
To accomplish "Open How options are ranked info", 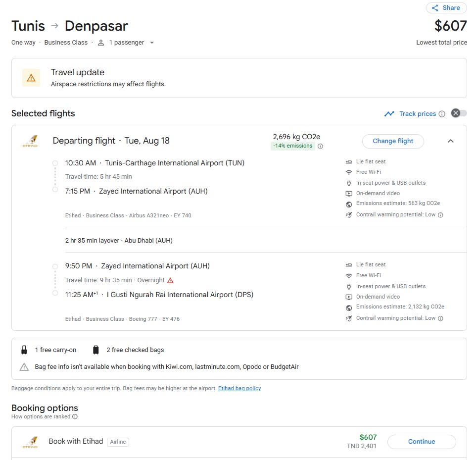I will tap(75, 416).
